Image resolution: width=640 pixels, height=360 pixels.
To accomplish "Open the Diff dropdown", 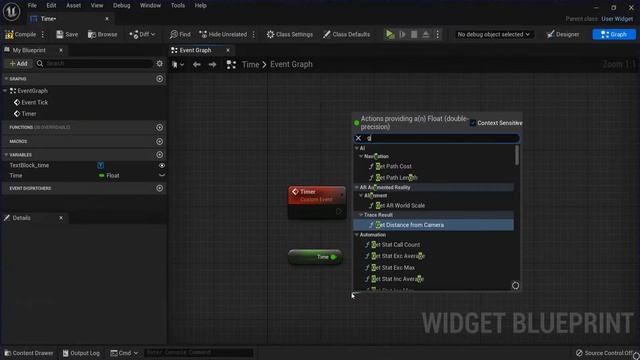I will 142,35.
